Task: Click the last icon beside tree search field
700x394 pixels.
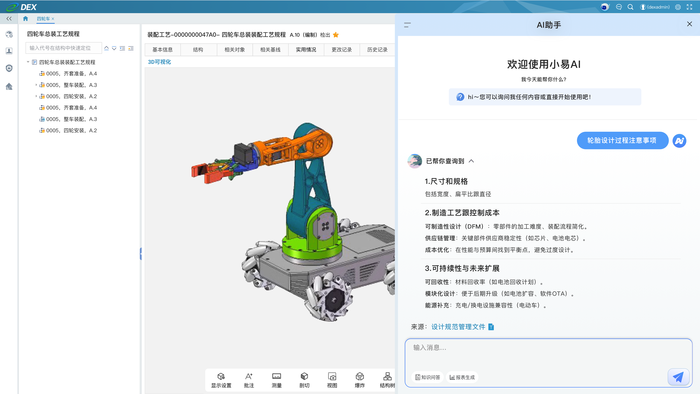Action: pos(131,48)
